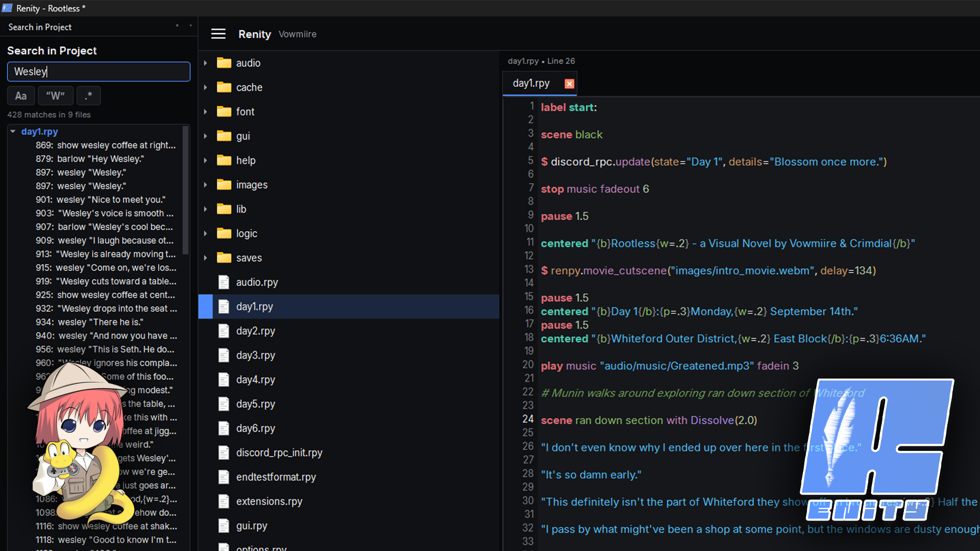Viewport: 980px width, 551px height.
Task: Click the day5.rpy file icon
Action: click(x=224, y=404)
